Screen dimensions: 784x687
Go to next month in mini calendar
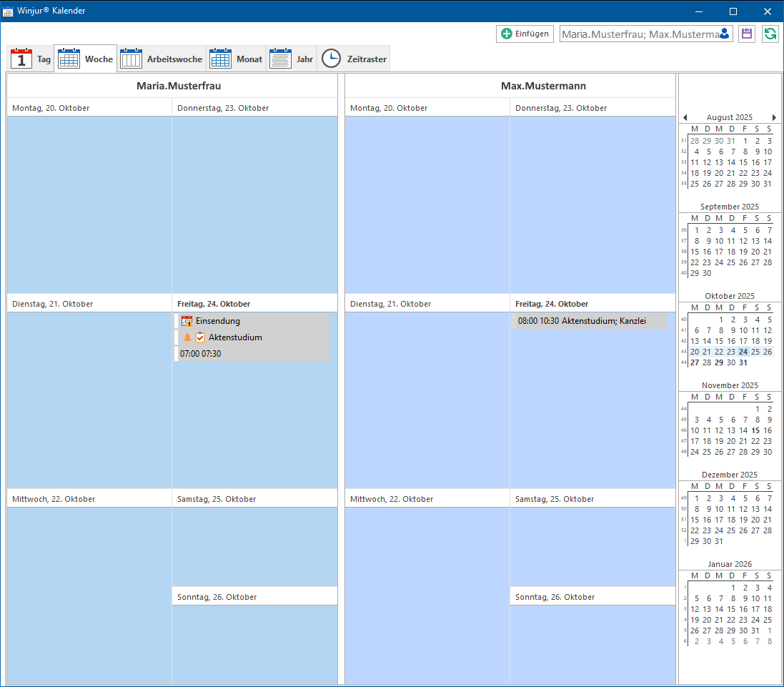click(x=774, y=117)
